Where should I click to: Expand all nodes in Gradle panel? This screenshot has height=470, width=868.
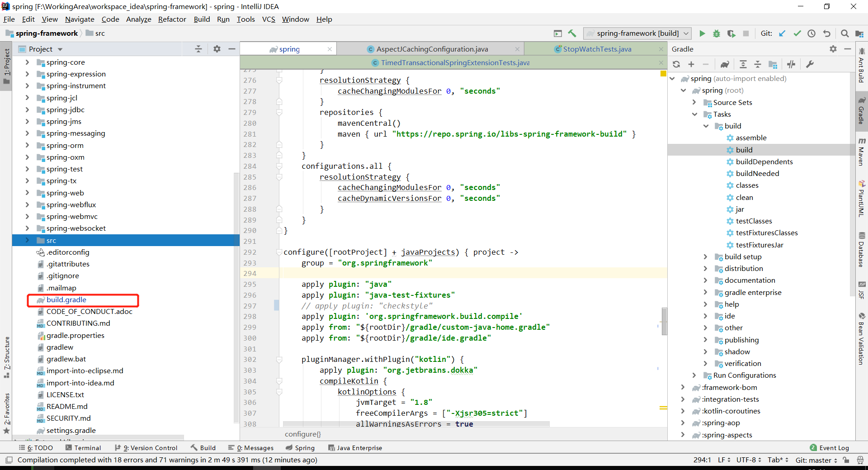(x=743, y=64)
